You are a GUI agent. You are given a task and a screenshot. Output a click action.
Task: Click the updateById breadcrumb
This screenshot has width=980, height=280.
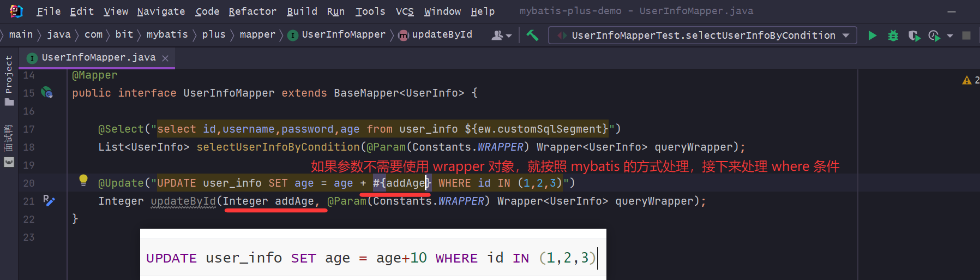[x=435, y=34]
